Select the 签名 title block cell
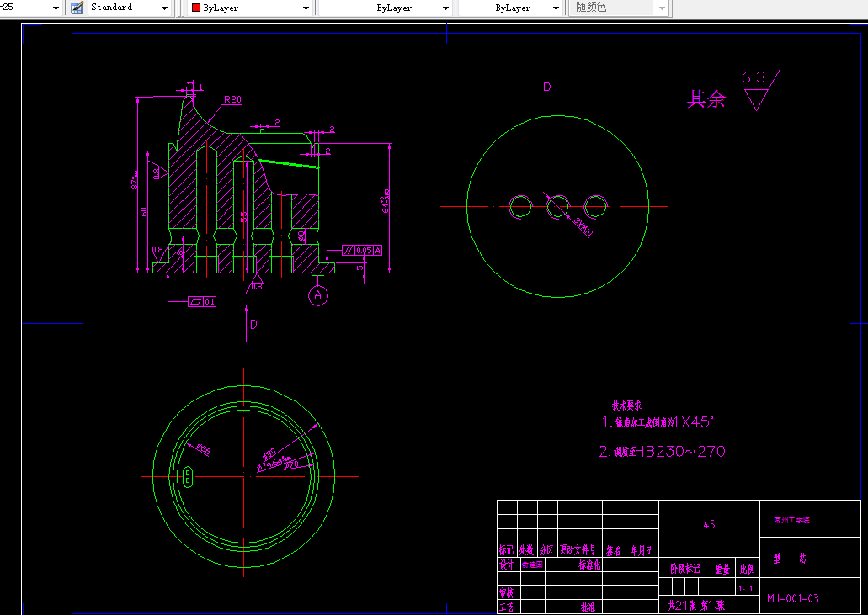The image size is (868, 615). click(614, 550)
